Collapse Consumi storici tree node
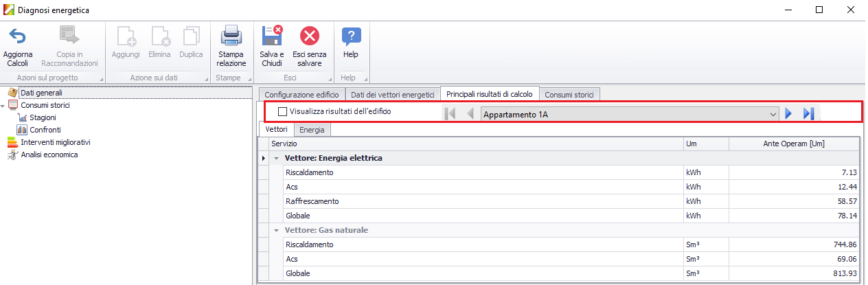This screenshot has height=285, width=868. [x=3, y=106]
